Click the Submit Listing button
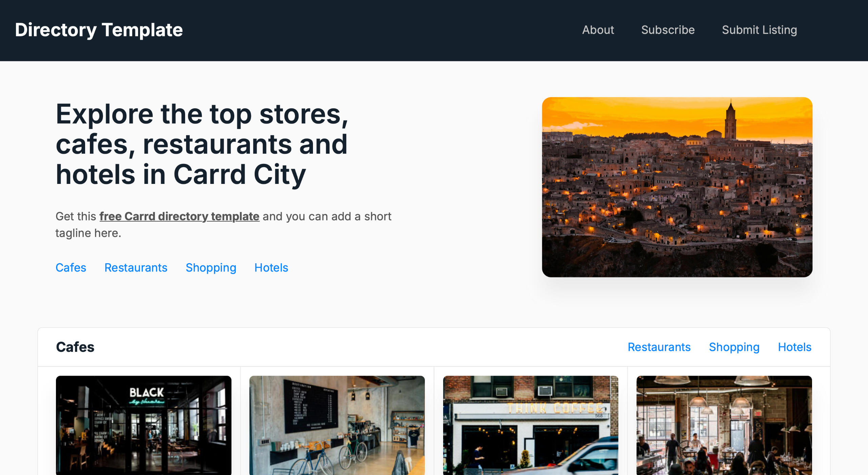The image size is (868, 475). pos(760,30)
